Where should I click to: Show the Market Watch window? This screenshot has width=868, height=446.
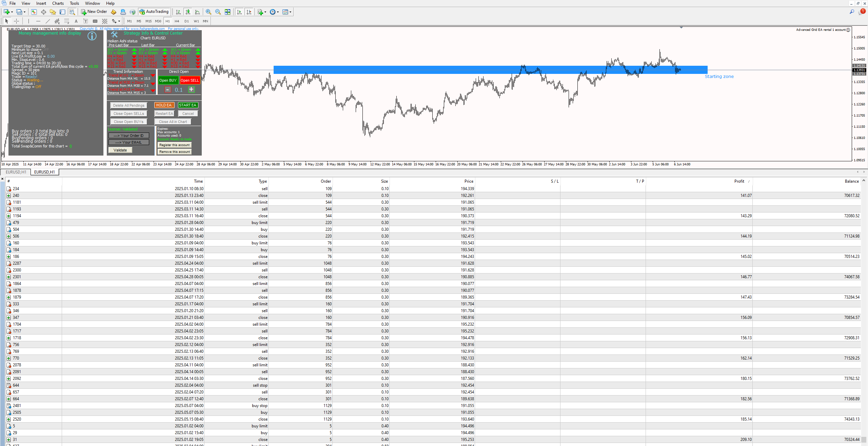coord(34,12)
